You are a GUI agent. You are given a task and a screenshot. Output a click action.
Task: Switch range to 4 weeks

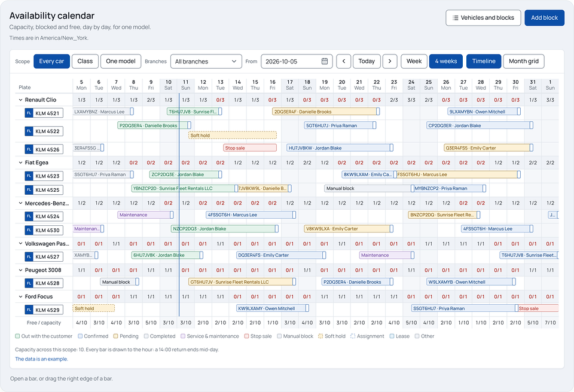[x=446, y=61]
